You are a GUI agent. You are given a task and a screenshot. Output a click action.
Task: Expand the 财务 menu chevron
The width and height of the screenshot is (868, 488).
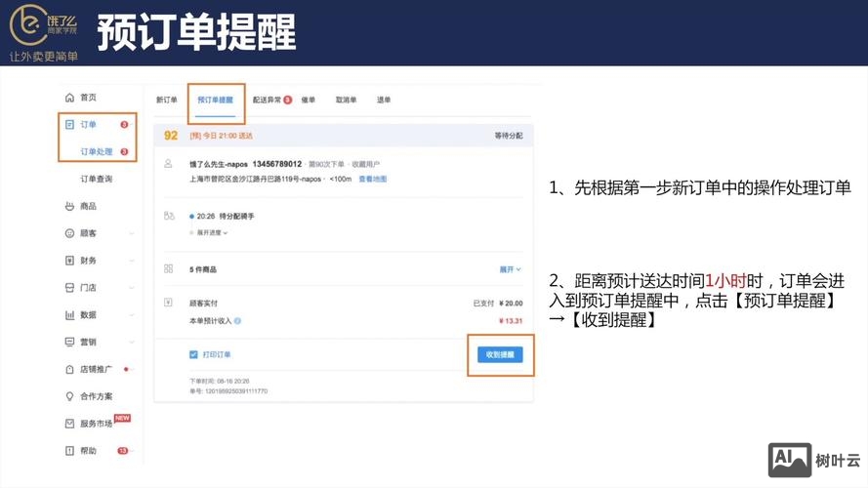(x=132, y=260)
